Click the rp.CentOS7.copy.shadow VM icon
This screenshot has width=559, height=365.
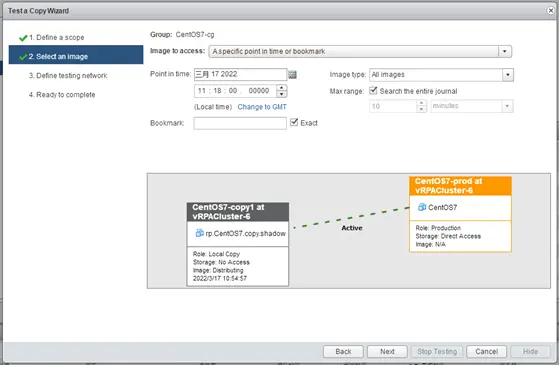pyautogui.click(x=200, y=233)
